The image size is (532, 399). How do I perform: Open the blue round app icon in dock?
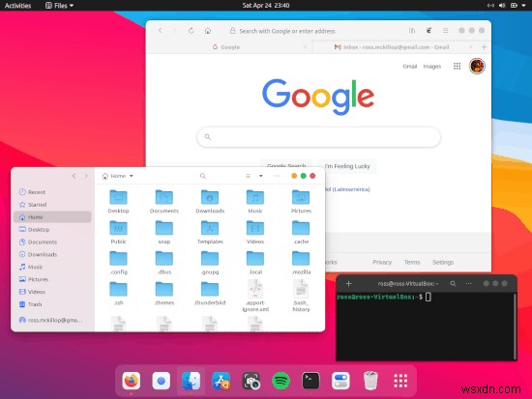pyautogui.click(x=162, y=381)
